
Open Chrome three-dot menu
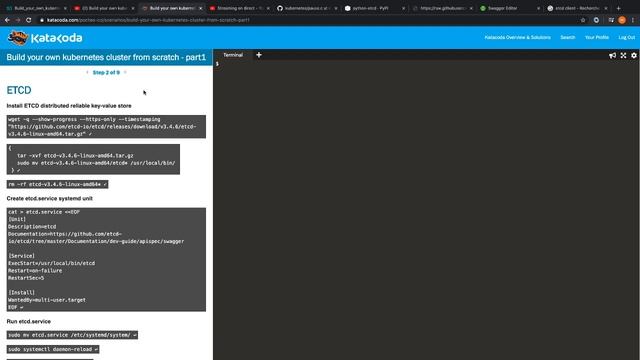(633, 20)
